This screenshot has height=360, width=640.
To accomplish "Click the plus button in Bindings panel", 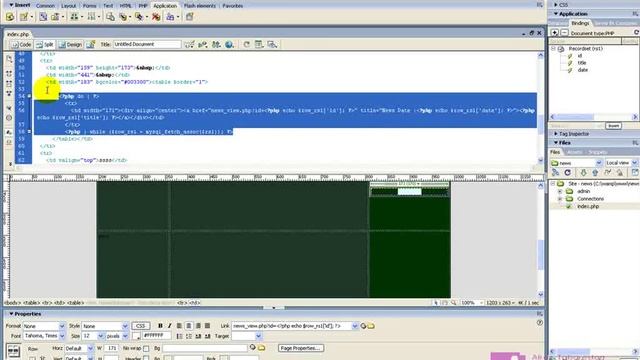I will [x=555, y=32].
